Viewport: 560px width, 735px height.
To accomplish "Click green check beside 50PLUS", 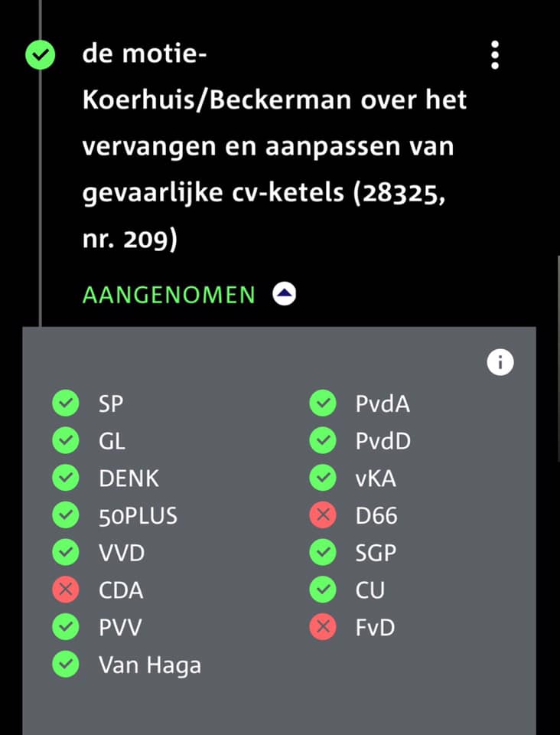I will pos(66,515).
